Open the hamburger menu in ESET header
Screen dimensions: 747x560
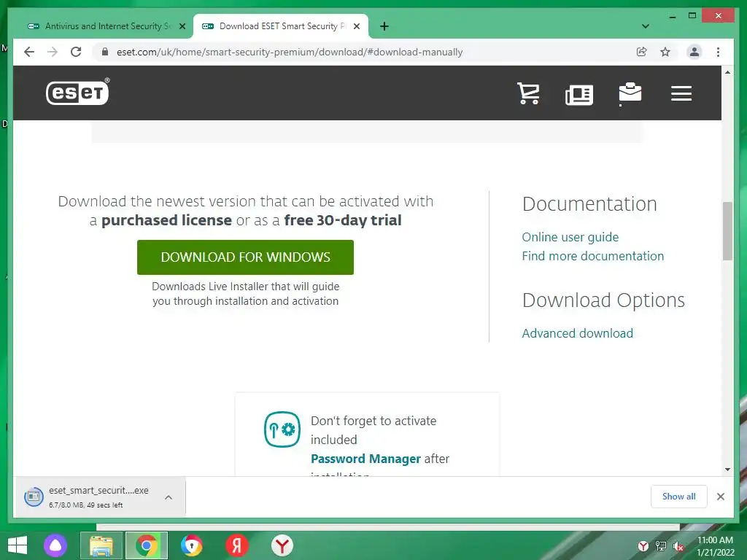681,93
